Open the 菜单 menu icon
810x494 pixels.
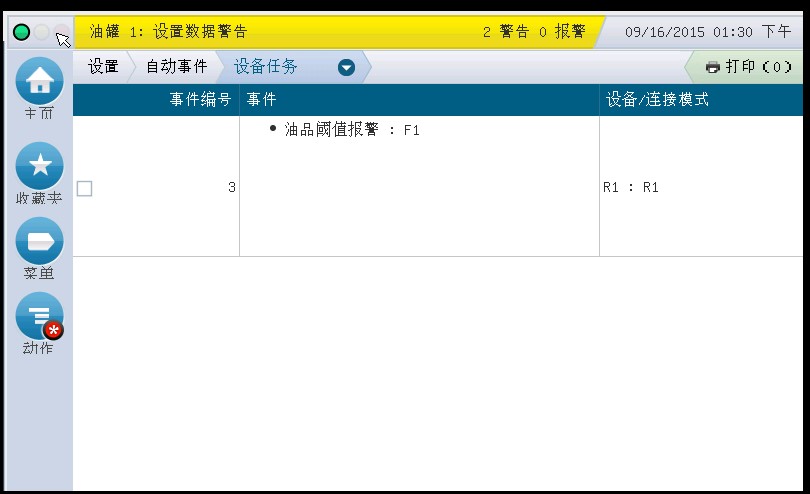(39, 241)
